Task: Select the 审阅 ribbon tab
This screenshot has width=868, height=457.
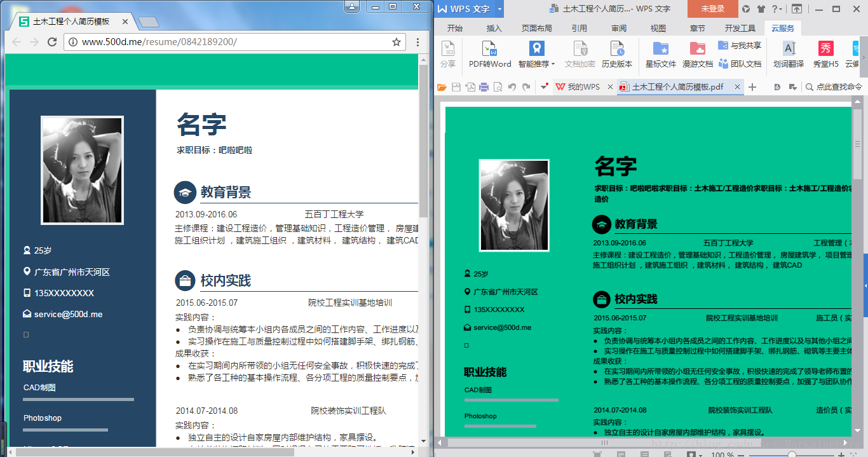Action: [x=619, y=28]
